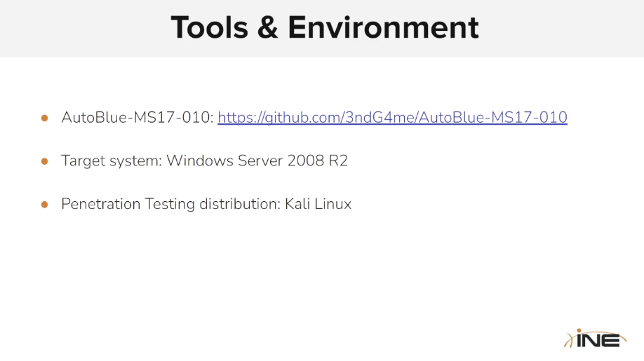Click the word "Environment" in the title
Image resolution: width=644 pixels, height=361 pixels.
(x=383, y=28)
